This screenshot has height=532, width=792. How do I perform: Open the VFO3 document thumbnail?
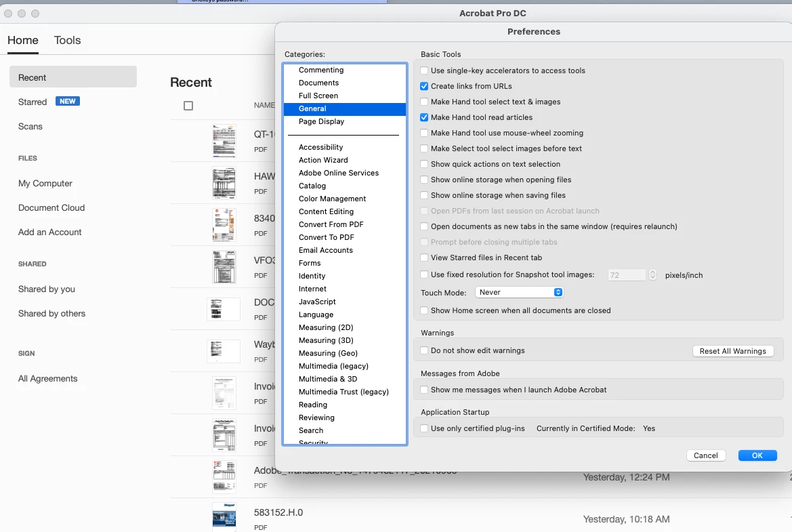pyautogui.click(x=224, y=267)
